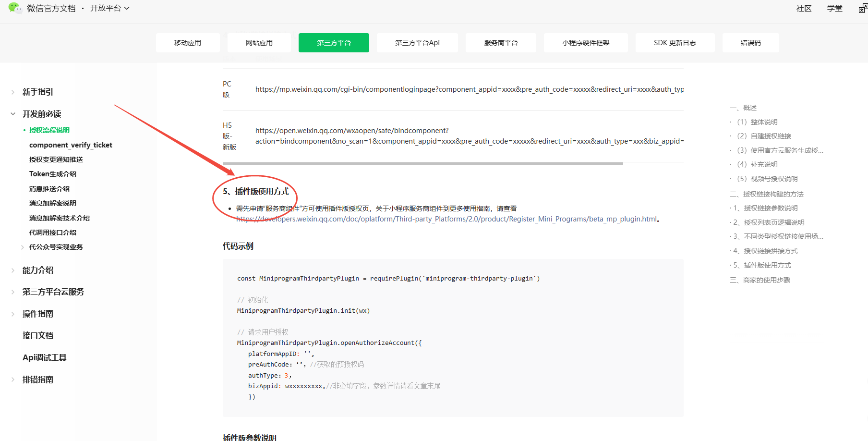
Task: Click the MiniprogramThirdpartyPlugin.init(wx) code line
Action: pyautogui.click(x=303, y=310)
